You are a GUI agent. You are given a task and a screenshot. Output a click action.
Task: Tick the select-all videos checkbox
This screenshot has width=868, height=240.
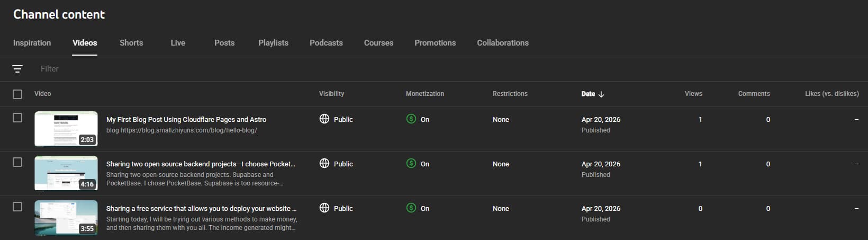point(17,94)
